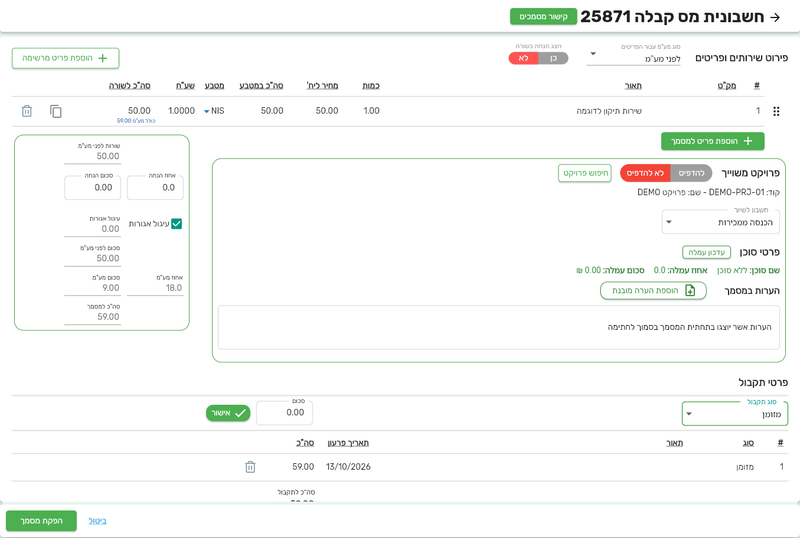This screenshot has height=538, width=800.
Task: Grab the drag handle icon of row 1
Action: pos(776,111)
